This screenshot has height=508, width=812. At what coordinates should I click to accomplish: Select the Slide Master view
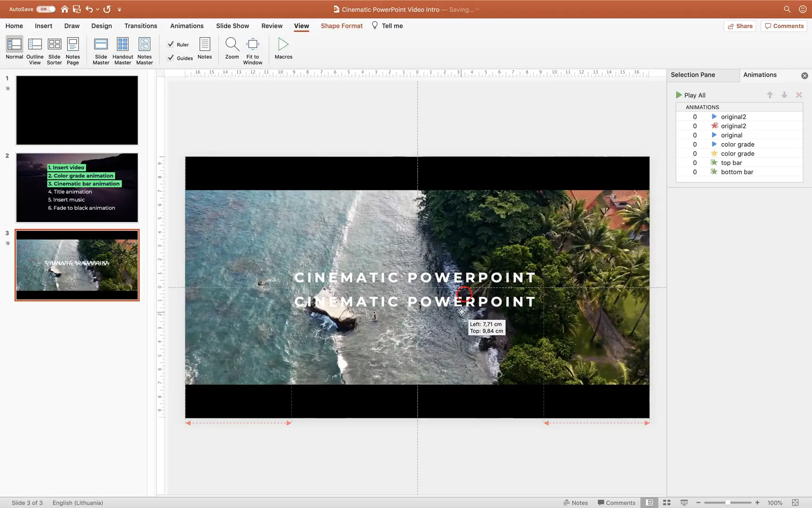(x=101, y=49)
